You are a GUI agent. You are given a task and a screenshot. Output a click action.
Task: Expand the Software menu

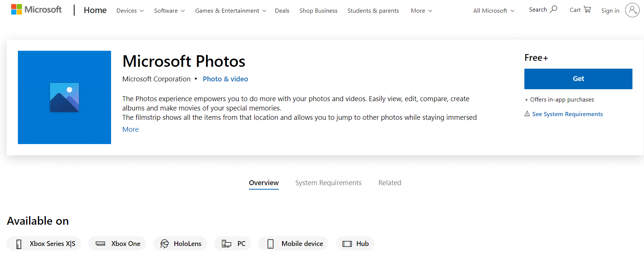(170, 11)
